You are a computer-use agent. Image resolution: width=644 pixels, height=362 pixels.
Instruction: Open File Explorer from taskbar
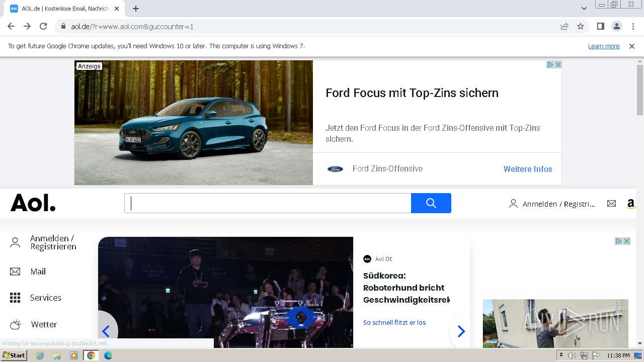[57, 355]
